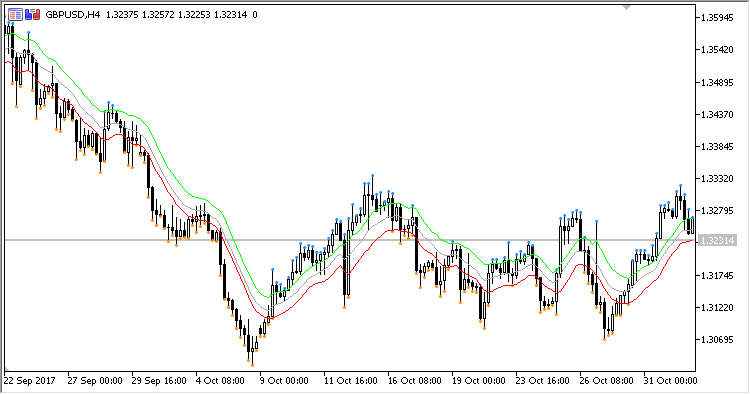Viewport: 750px width, 394px height.
Task: Click price scale label 1.35420
Action: [x=717, y=50]
